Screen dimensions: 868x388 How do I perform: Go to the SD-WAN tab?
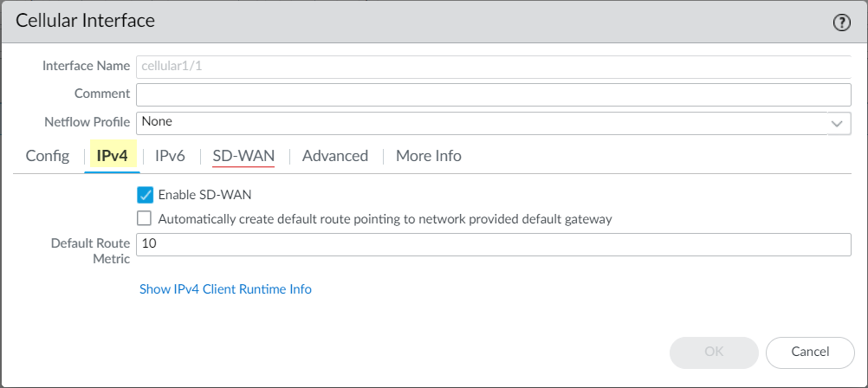coord(243,156)
